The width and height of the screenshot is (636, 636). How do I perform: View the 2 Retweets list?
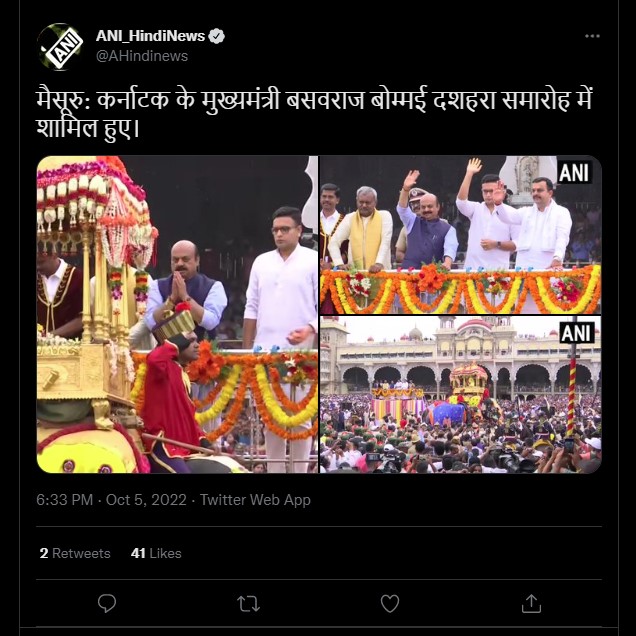click(75, 553)
